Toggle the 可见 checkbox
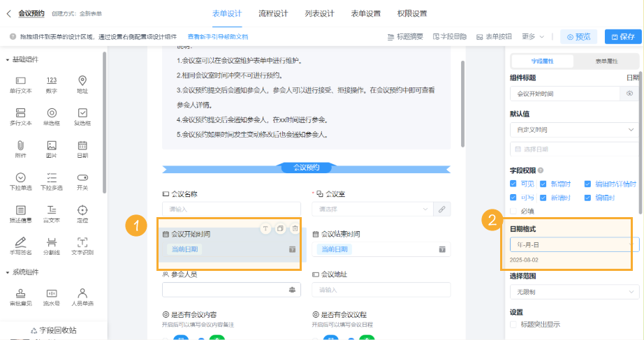The width and height of the screenshot is (644, 340). click(x=513, y=184)
